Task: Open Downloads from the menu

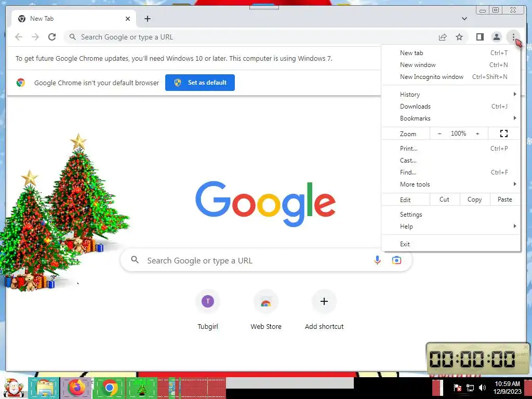Action: pyautogui.click(x=451, y=106)
